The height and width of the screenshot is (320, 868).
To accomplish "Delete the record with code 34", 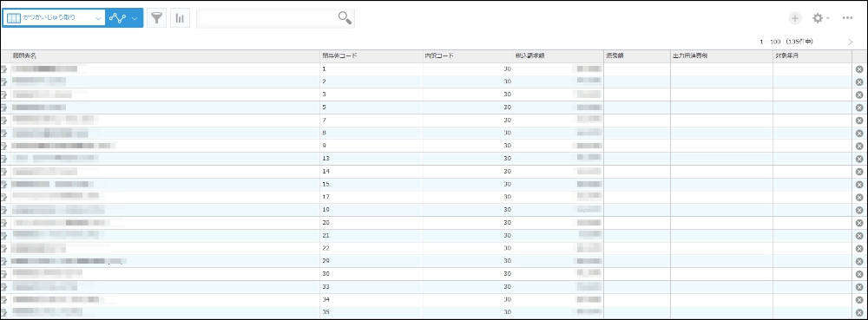I will coord(859,299).
